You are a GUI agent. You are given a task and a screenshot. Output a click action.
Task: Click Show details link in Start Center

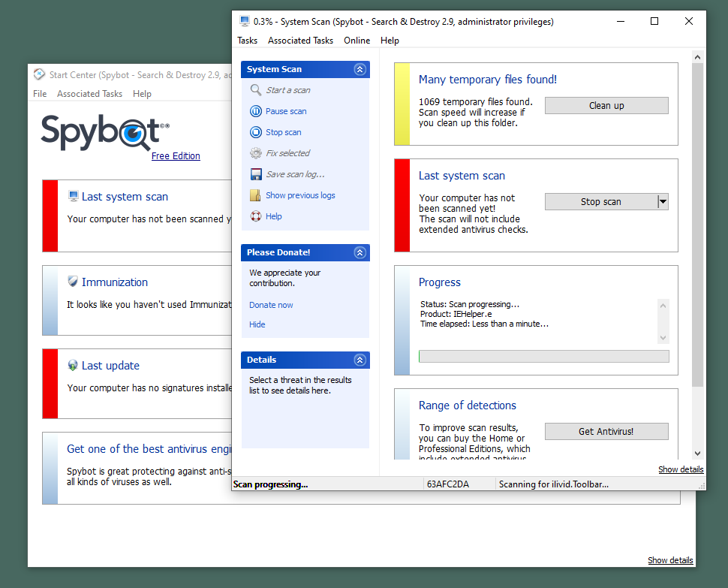(x=670, y=560)
